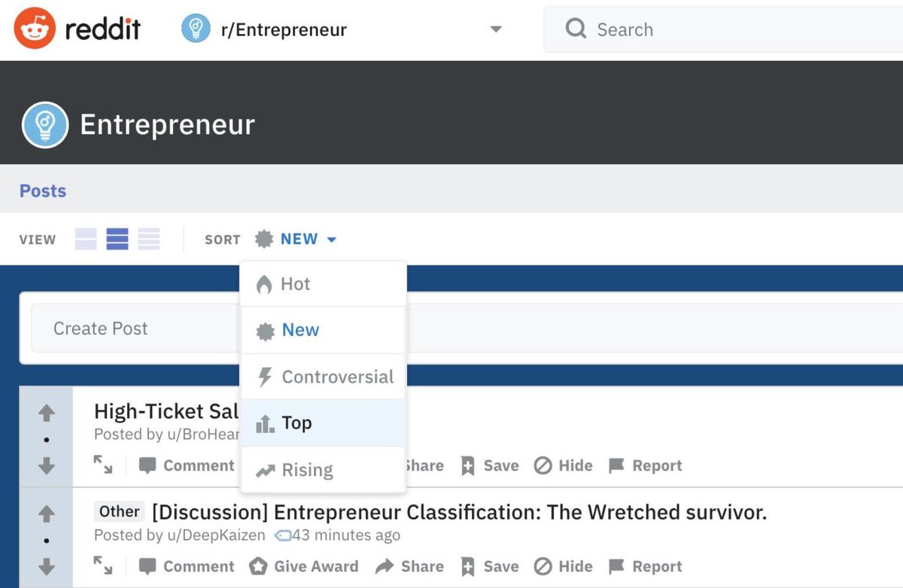
Task: Click the r/Entrepreneur lightbulb icon in header
Action: (x=196, y=29)
